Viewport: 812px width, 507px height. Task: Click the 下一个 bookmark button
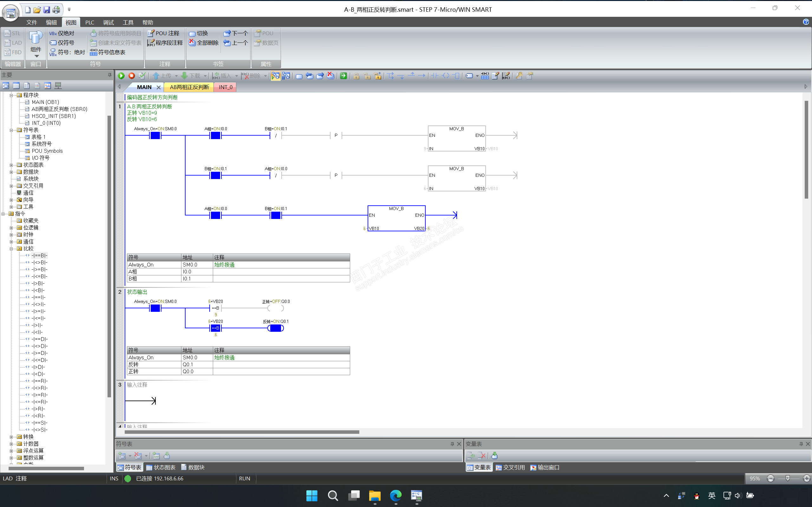236,33
